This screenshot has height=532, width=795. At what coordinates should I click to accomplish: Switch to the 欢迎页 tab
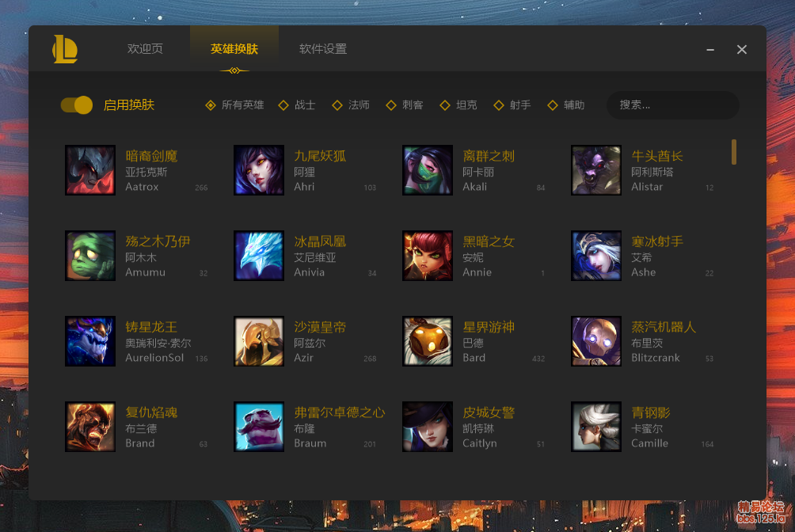145,48
